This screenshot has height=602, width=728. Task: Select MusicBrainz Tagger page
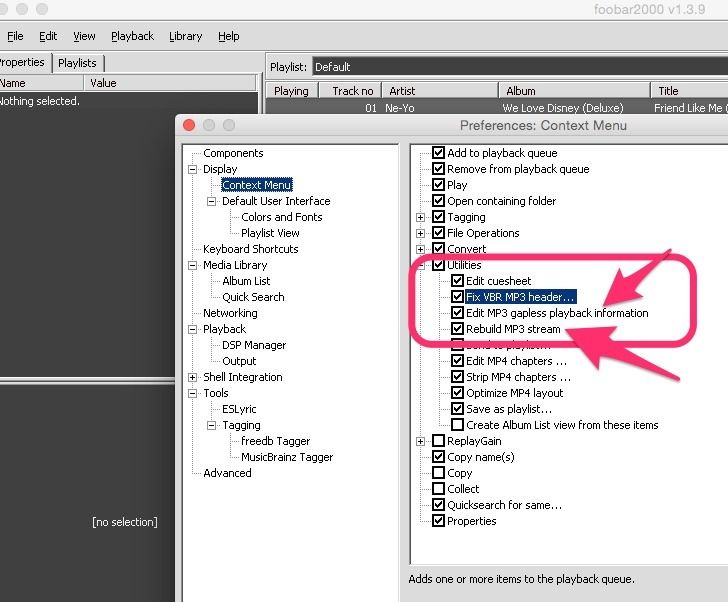click(x=287, y=457)
